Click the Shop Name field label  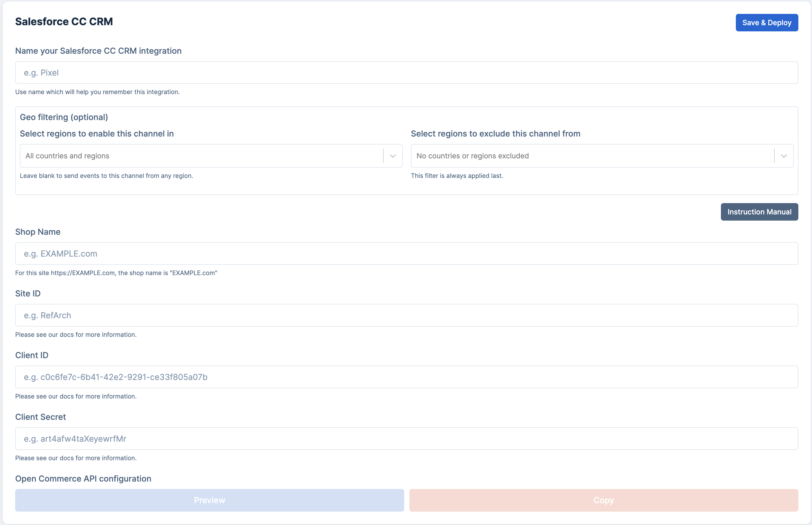(38, 232)
